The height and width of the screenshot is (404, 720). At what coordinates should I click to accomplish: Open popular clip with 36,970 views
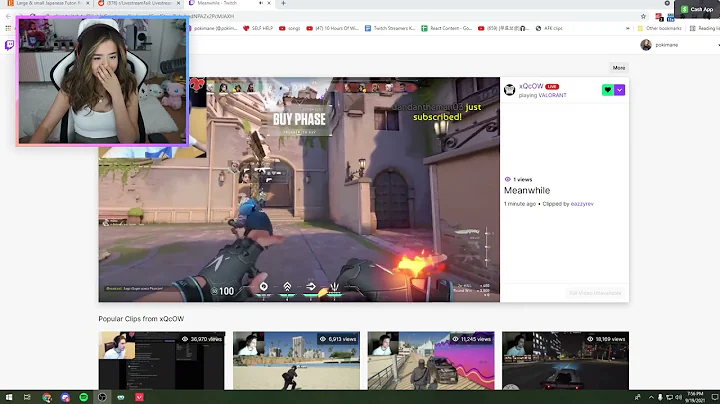(162, 360)
